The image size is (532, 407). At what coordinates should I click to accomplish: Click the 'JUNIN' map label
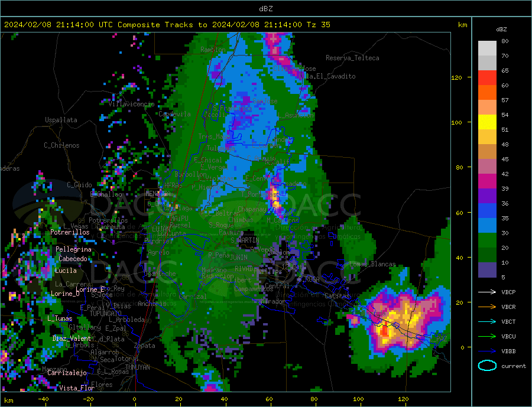tap(239, 258)
